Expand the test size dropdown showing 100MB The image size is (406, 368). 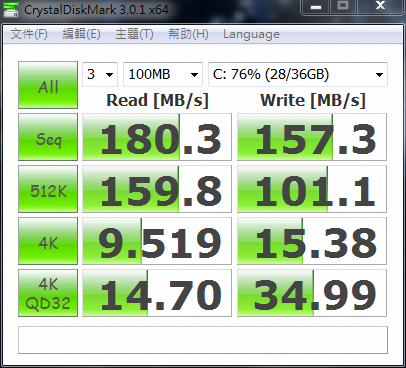(x=163, y=74)
